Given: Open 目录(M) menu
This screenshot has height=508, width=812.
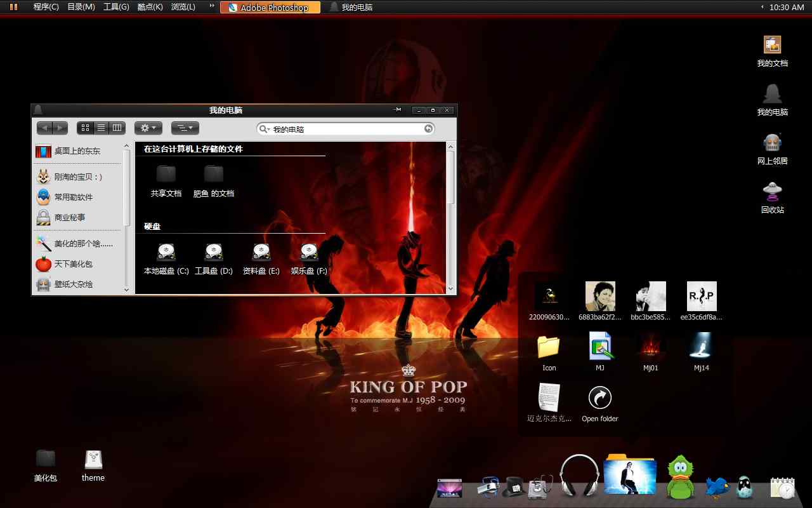Looking at the screenshot, I should 81,7.
